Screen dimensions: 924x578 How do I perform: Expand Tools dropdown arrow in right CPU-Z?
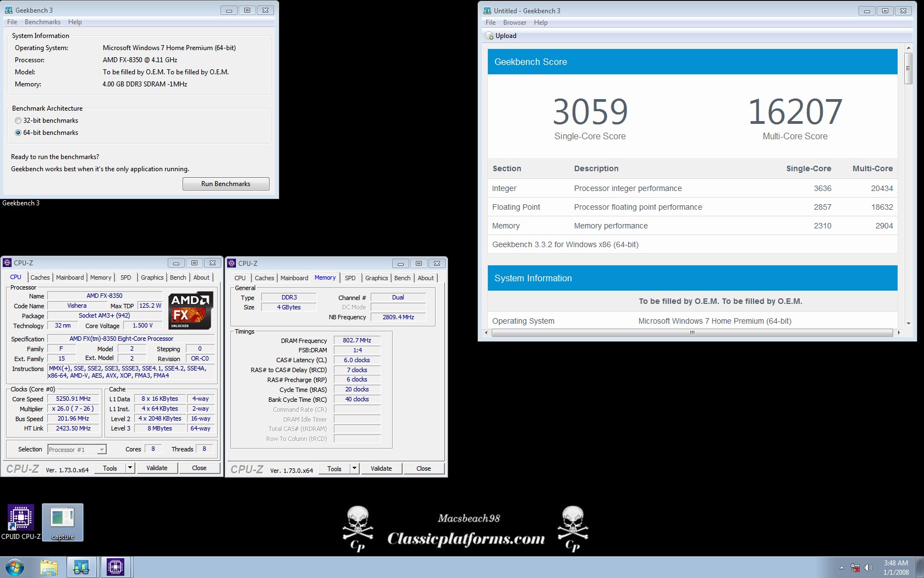pyautogui.click(x=355, y=468)
